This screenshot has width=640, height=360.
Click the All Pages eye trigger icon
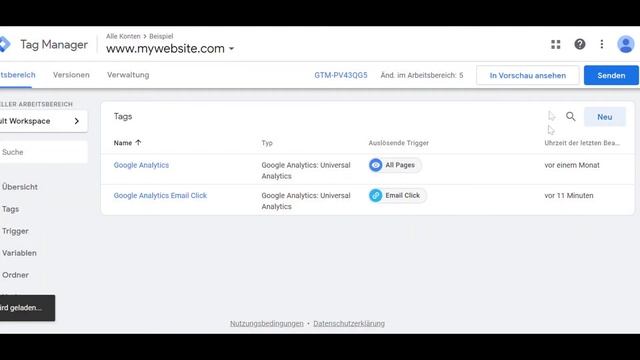coord(376,165)
